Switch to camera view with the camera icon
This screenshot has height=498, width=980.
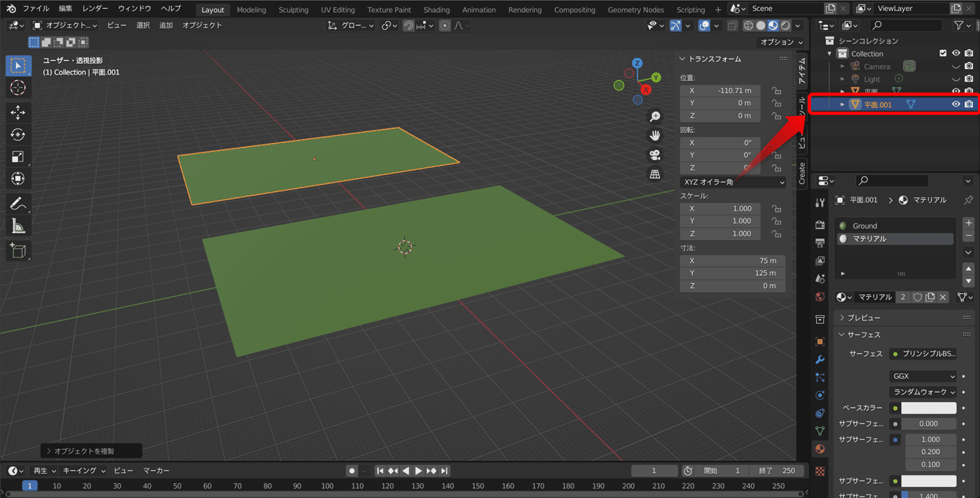point(655,155)
